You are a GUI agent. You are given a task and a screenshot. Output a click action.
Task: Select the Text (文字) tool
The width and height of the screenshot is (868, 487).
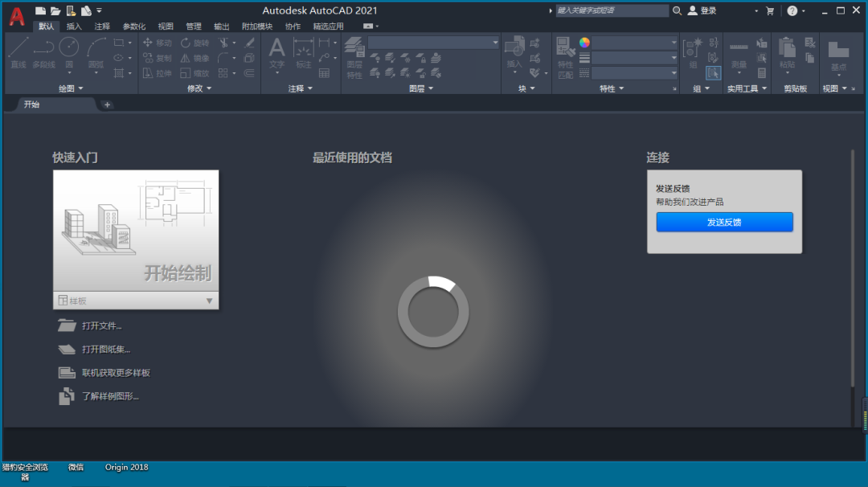click(276, 54)
